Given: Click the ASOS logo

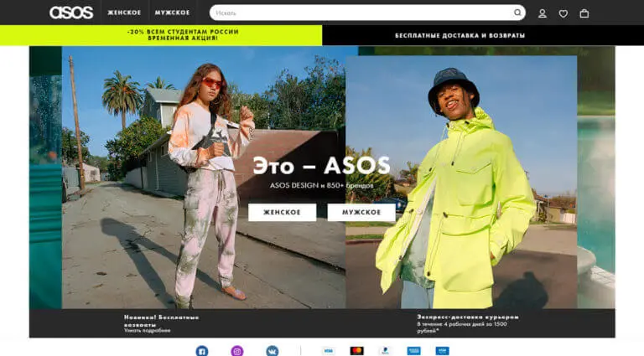Looking at the screenshot, I should pyautogui.click(x=71, y=13).
